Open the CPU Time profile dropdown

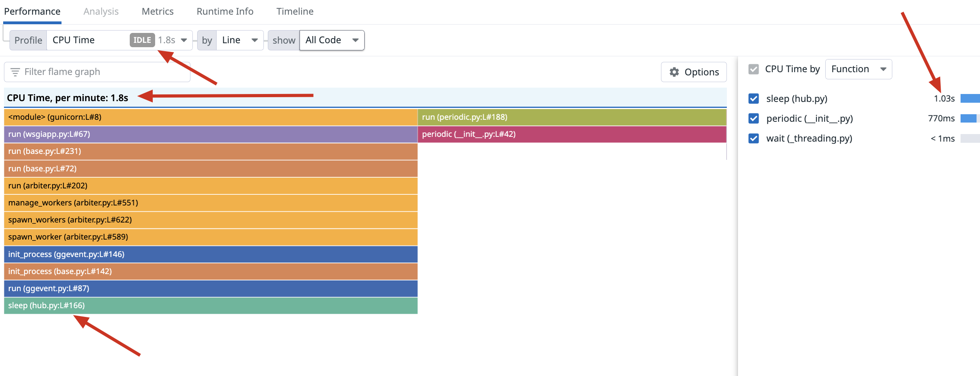(119, 40)
